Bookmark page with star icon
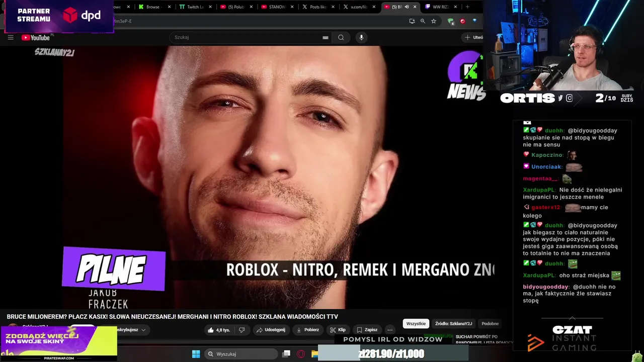Screen dimensions: 644x362 click(434, 21)
